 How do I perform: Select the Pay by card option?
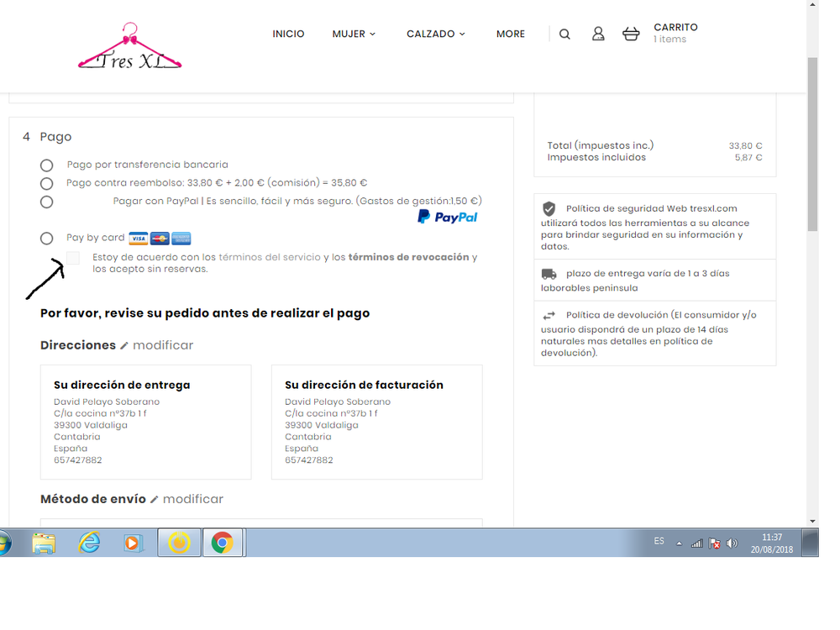(46, 238)
